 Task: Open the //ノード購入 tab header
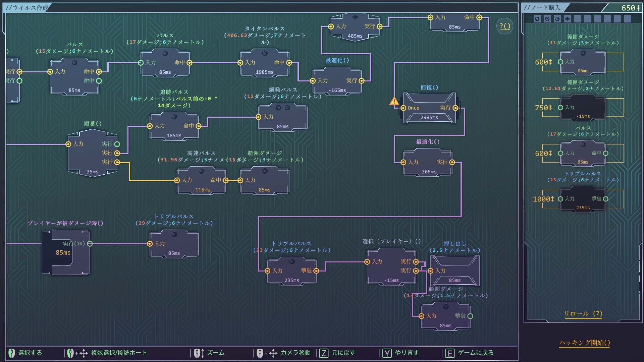pyautogui.click(x=542, y=8)
